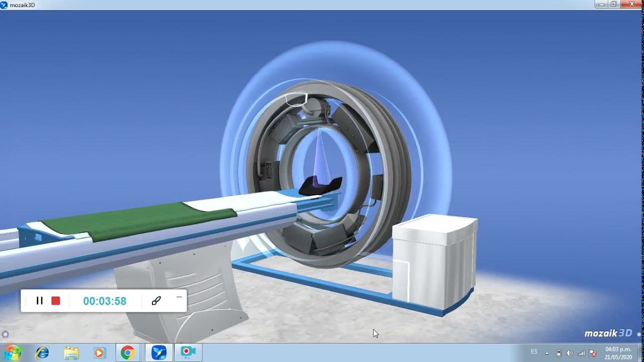Launch Internet Explorer from the taskbar
Screen dimensions: 644x362
pos(43,353)
